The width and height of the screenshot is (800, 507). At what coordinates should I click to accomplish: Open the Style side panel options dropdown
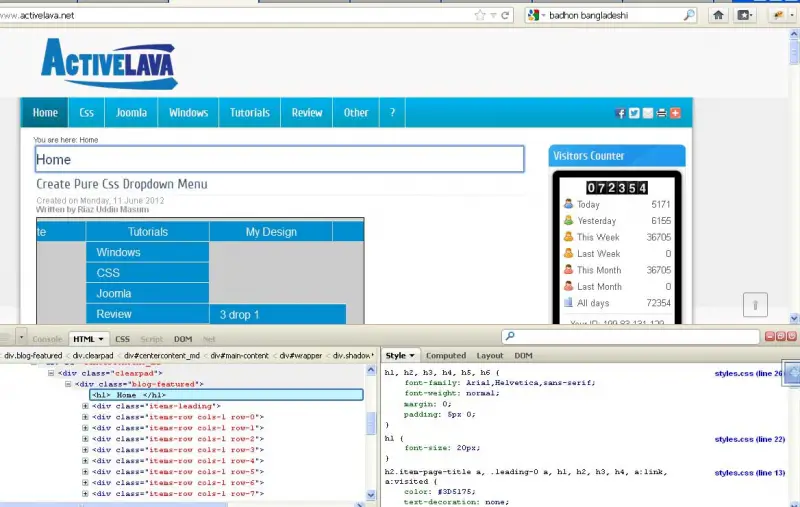click(412, 356)
